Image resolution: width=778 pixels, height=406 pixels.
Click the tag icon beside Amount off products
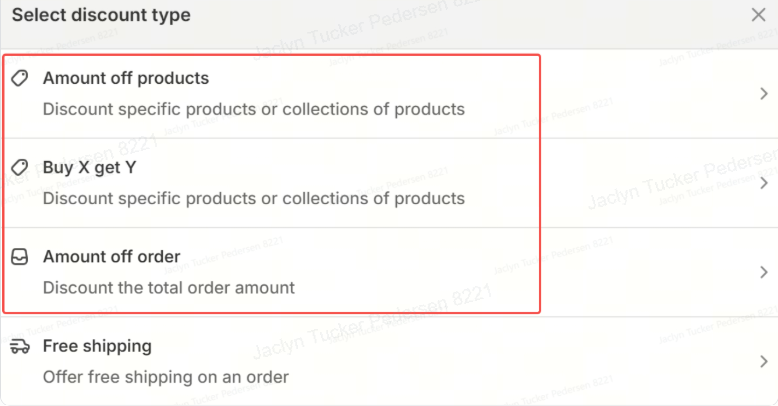pyautogui.click(x=20, y=78)
